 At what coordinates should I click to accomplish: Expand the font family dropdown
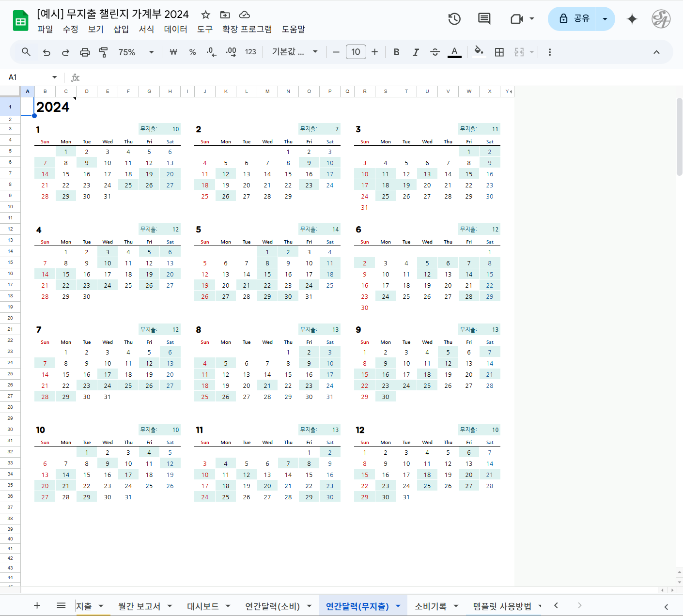point(295,52)
